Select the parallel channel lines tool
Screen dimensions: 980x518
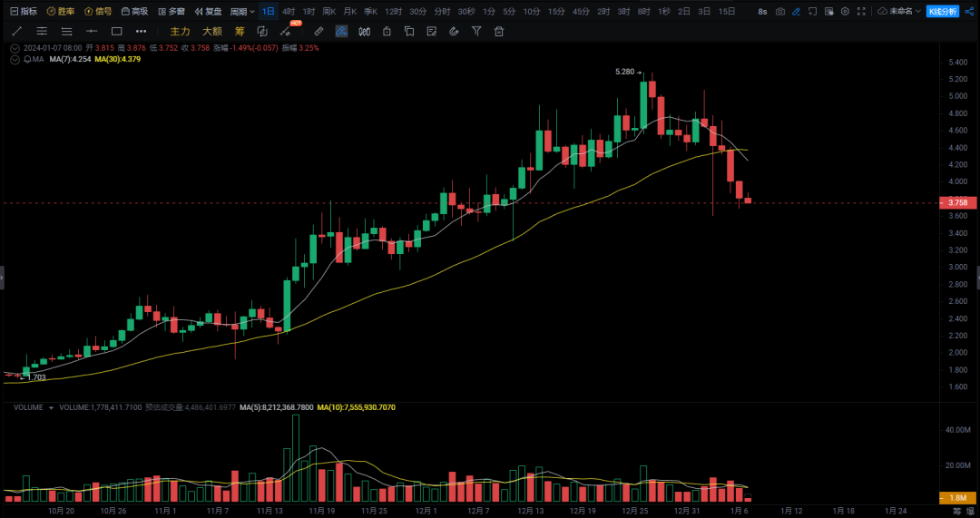point(42,31)
